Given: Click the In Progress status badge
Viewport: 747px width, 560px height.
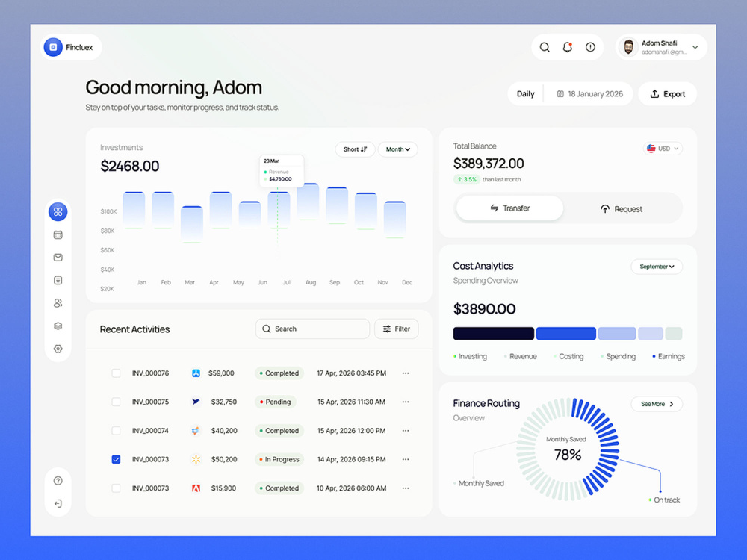Looking at the screenshot, I should click(279, 459).
